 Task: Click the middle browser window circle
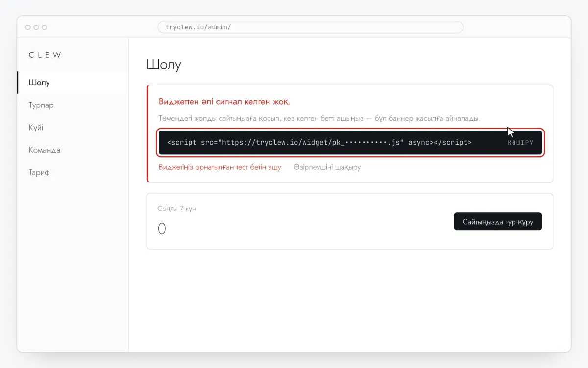pyautogui.click(x=36, y=27)
